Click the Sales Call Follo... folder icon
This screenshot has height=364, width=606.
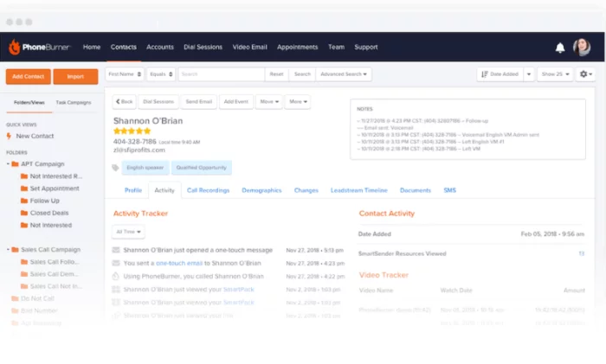[24, 262]
